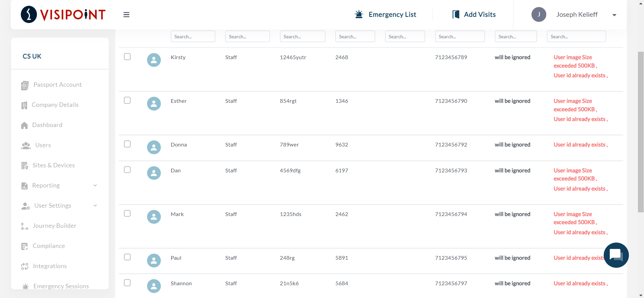Click the User Settings gear-person icon
Viewport: 644px width, 298px height.
pyautogui.click(x=26, y=206)
